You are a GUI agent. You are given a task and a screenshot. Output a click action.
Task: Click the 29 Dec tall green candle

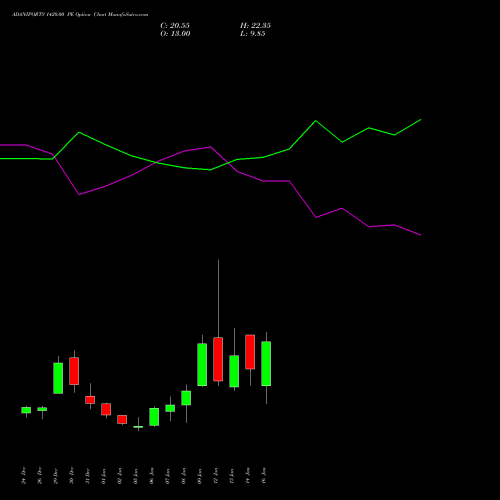(x=58, y=378)
